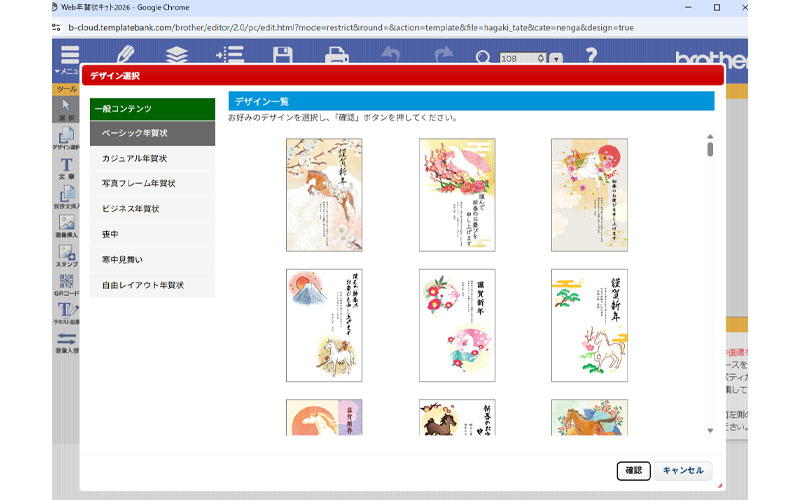The width and height of the screenshot is (800, 500).
Task: Select カジュアル年賀状 category
Action: click(x=152, y=158)
